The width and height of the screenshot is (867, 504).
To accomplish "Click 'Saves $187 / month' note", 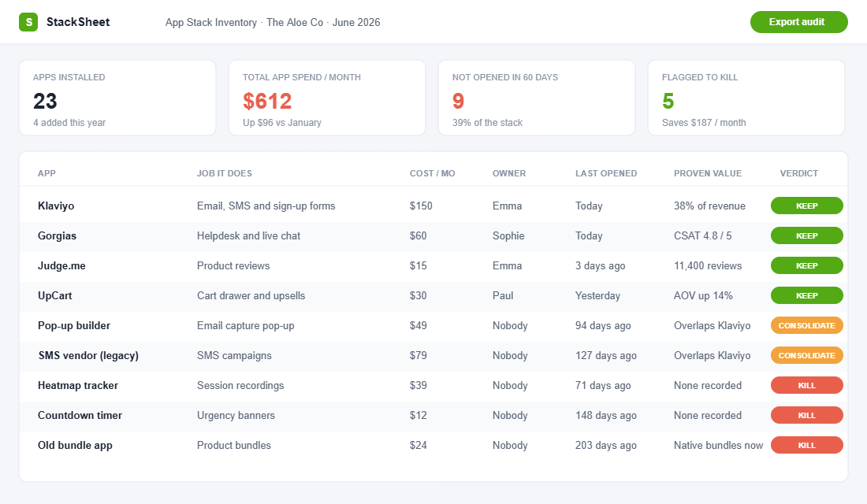I will (x=704, y=123).
